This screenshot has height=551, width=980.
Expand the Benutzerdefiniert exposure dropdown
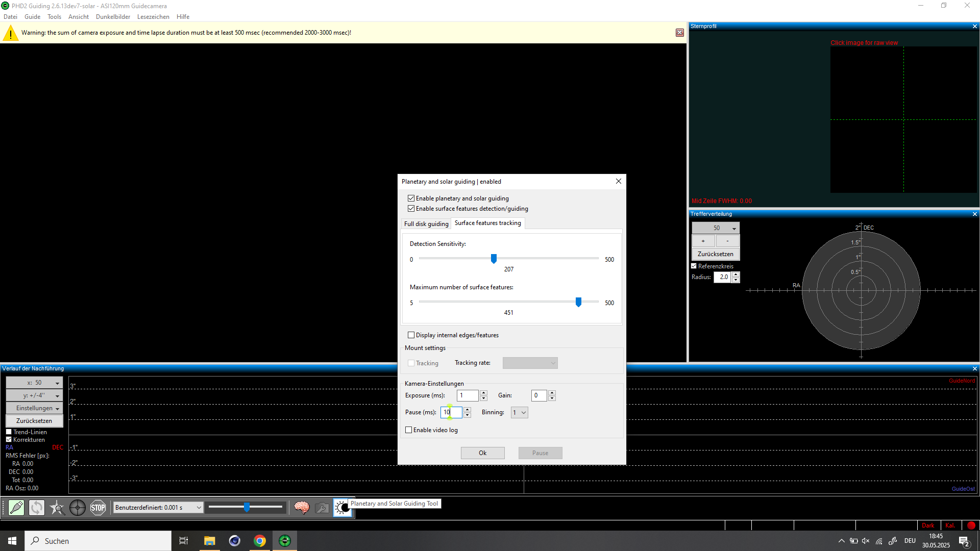[x=158, y=508]
